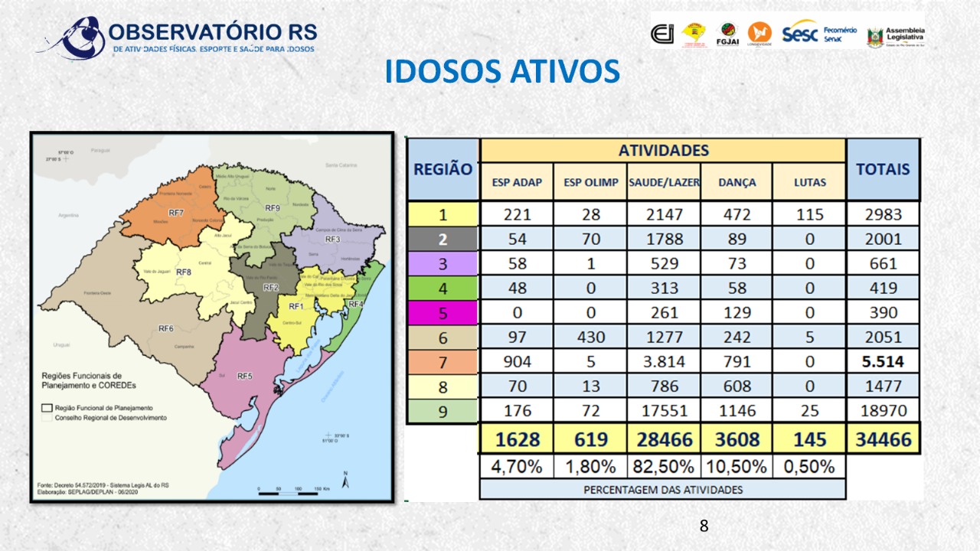Click the Região Funcional de Planejamento legend box
Image resolution: width=980 pixels, height=551 pixels.
pyautogui.click(x=45, y=408)
